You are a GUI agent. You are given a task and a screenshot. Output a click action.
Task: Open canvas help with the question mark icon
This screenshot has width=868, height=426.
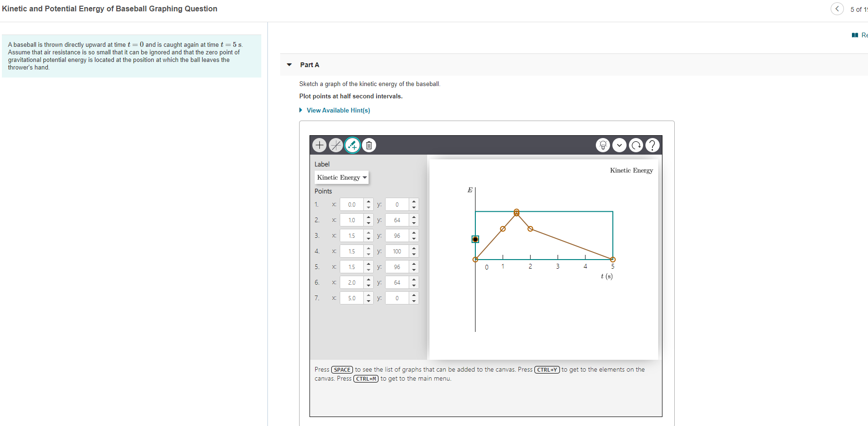point(653,145)
